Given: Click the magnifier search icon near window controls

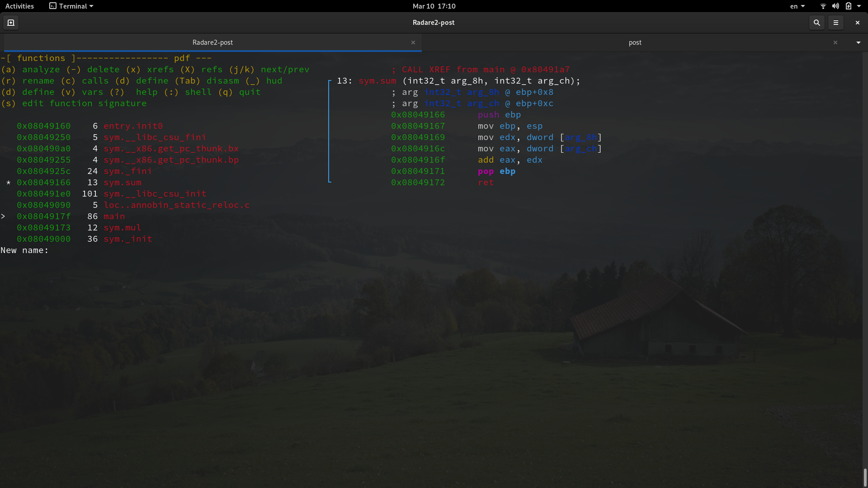Looking at the screenshot, I should point(817,22).
